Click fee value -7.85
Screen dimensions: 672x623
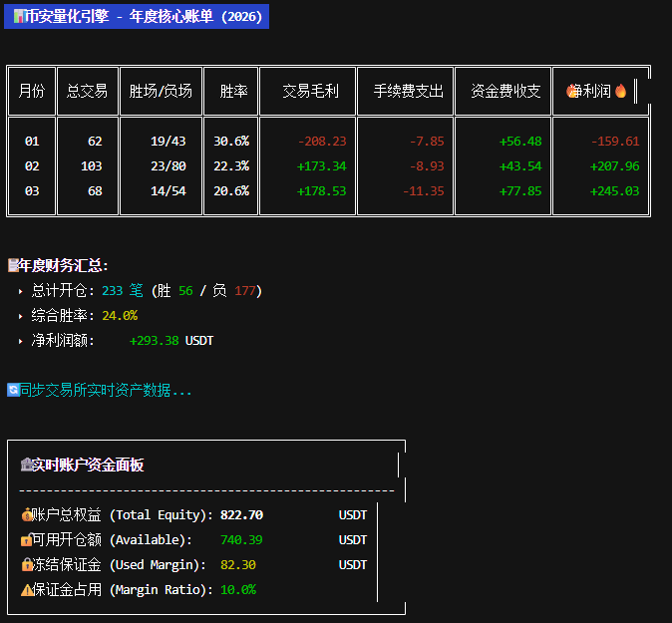coord(427,141)
